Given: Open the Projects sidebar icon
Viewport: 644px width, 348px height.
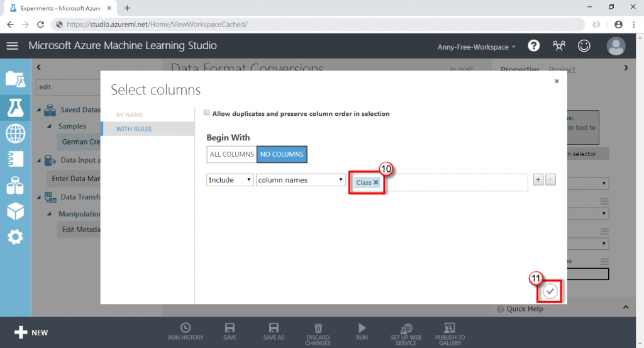Looking at the screenshot, I should (x=15, y=79).
